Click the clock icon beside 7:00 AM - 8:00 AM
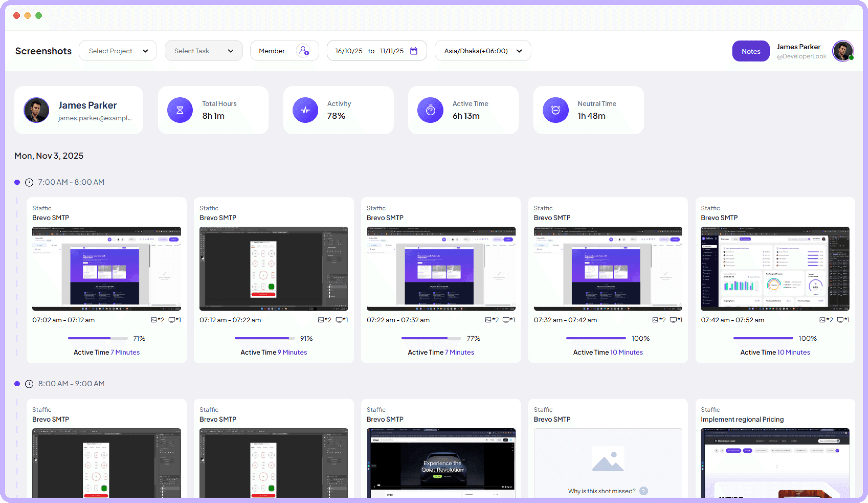 [29, 182]
